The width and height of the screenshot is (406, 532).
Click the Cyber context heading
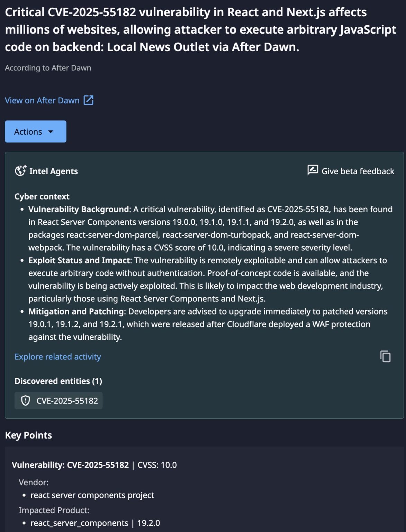pos(42,196)
